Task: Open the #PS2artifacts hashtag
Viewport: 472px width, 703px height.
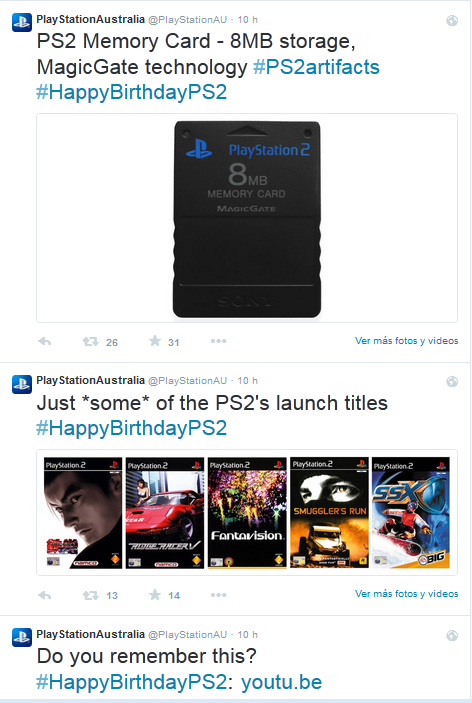Action: pos(316,67)
